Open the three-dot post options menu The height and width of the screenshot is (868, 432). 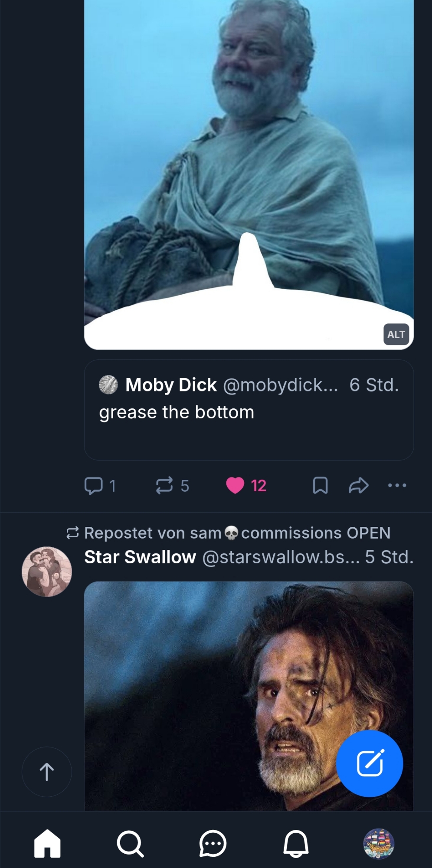pos(397,486)
